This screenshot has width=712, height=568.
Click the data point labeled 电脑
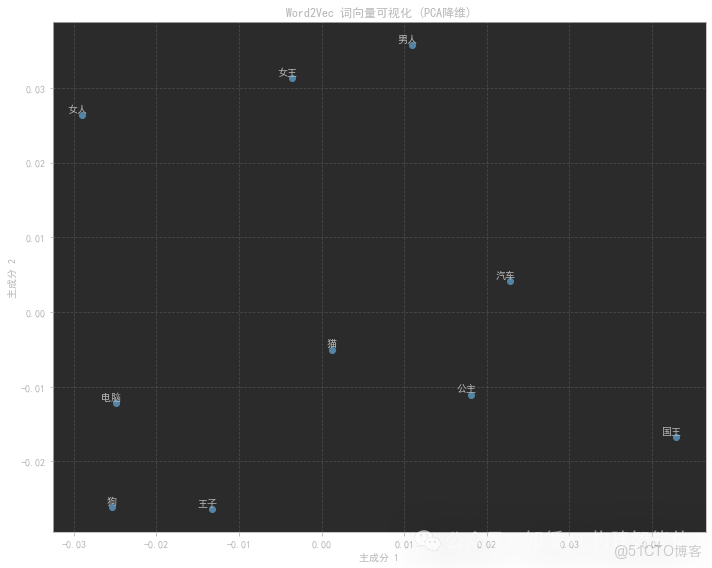click(116, 403)
